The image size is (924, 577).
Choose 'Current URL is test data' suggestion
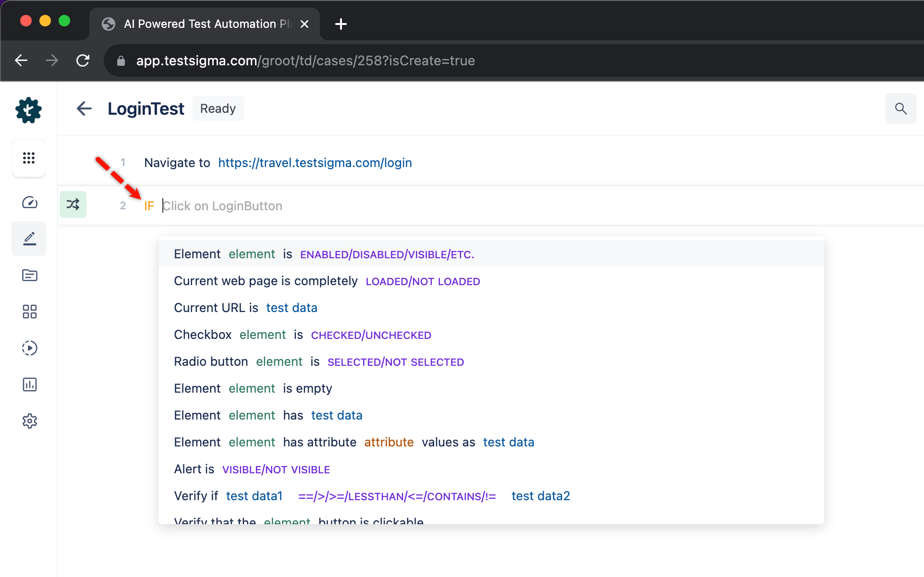click(x=491, y=308)
